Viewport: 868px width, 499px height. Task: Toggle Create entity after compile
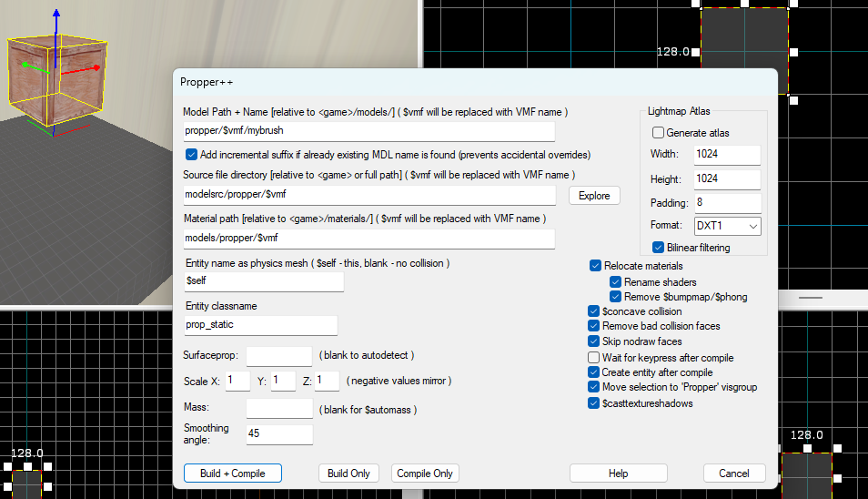[593, 372]
